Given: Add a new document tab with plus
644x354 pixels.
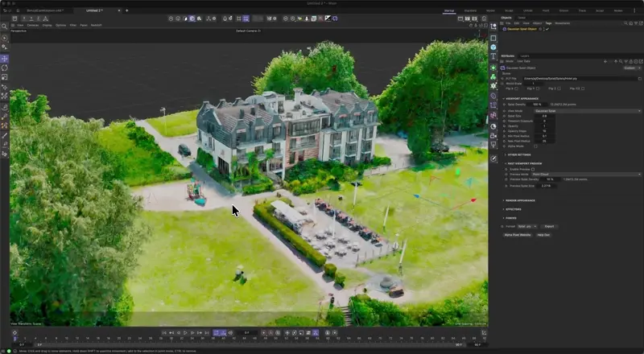Looking at the screenshot, I should [x=126, y=10].
